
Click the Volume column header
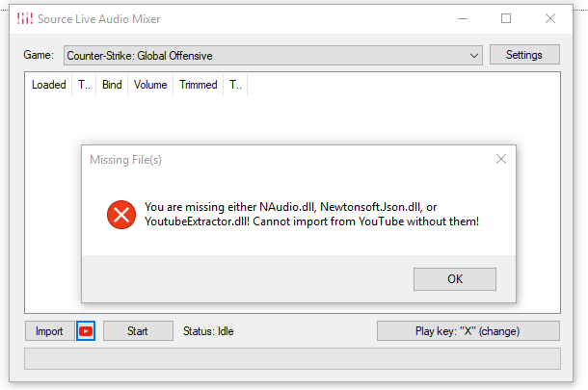point(150,85)
